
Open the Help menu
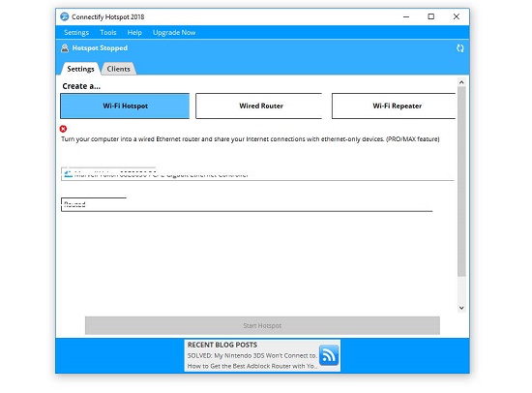134,33
